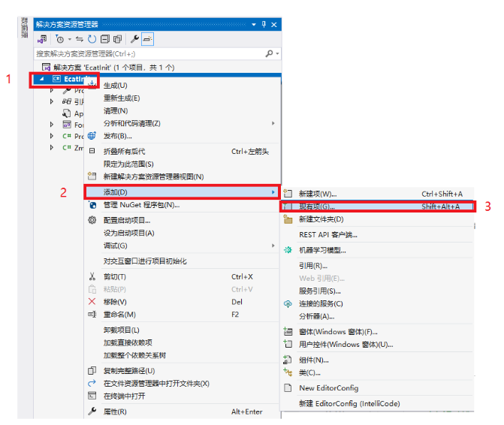Choose REST API 客户端...
The image size is (504, 425).
328,235
